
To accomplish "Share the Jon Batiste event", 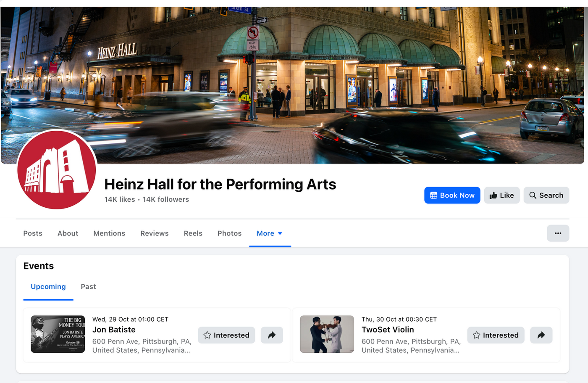I will click(x=272, y=335).
